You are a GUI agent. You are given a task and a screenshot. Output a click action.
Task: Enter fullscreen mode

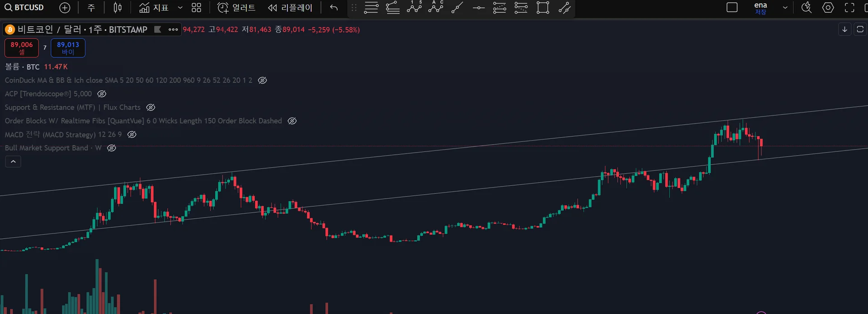(x=850, y=8)
